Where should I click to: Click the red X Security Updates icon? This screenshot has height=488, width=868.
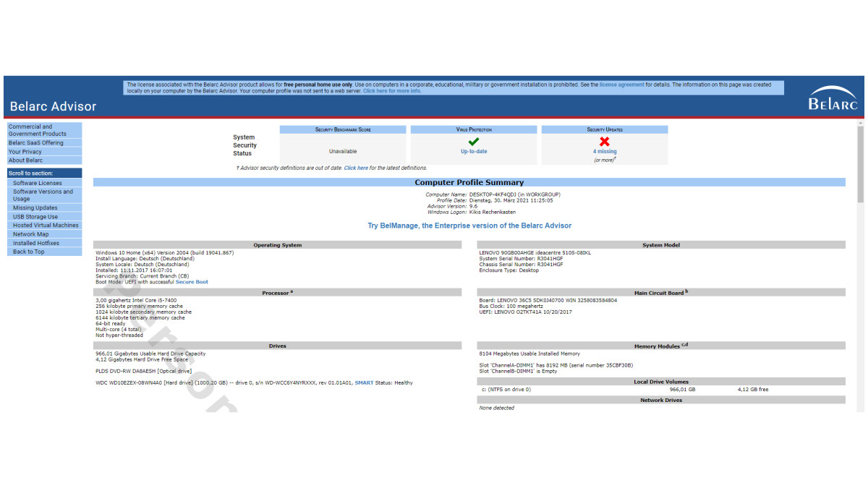[604, 140]
